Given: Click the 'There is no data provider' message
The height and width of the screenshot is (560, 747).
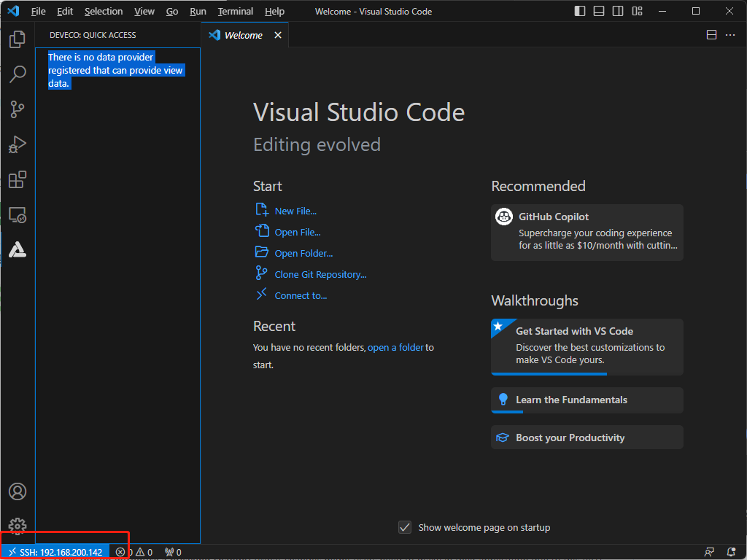Looking at the screenshot, I should (x=115, y=71).
